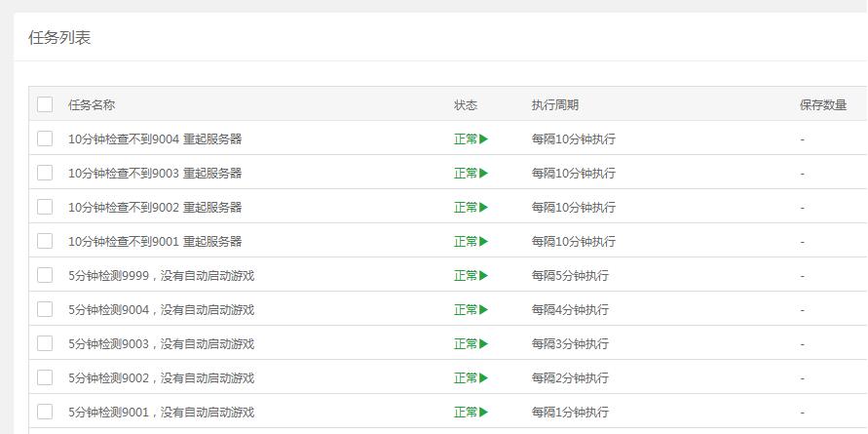Check the box for 10分钟检查不到9004 重起服务器
The height and width of the screenshot is (434, 868).
45,138
